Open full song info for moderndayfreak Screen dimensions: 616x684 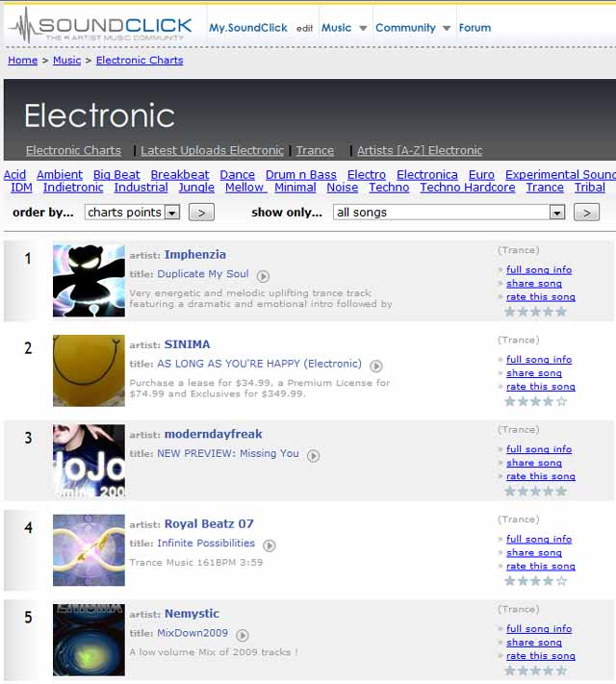(539, 449)
